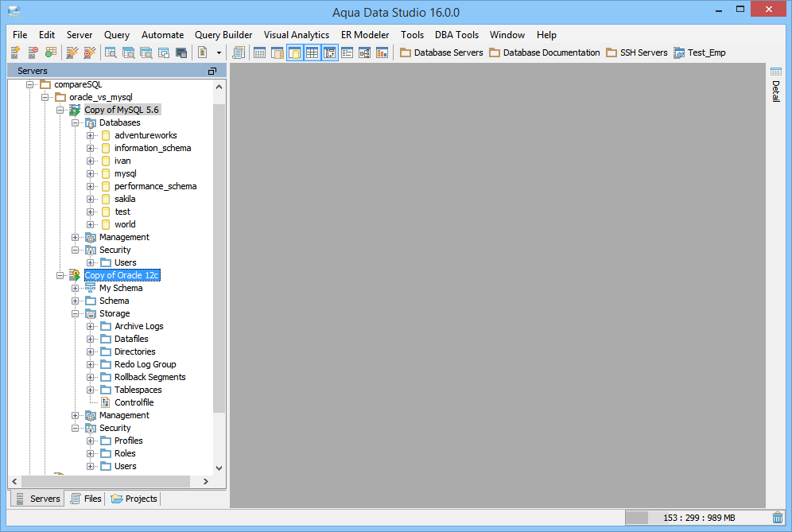
Task: Expand the Tablespaces folder
Action: coord(90,390)
